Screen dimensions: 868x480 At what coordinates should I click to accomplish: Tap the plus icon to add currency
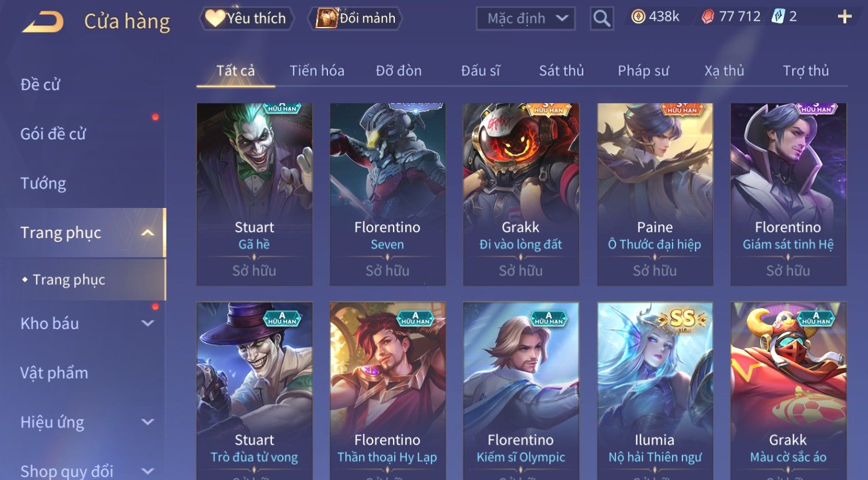click(x=844, y=17)
